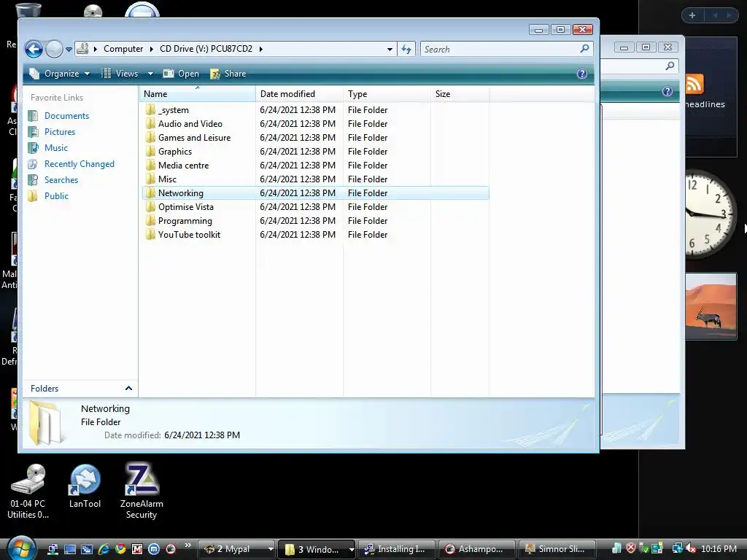Sort by Size column header

click(460, 94)
